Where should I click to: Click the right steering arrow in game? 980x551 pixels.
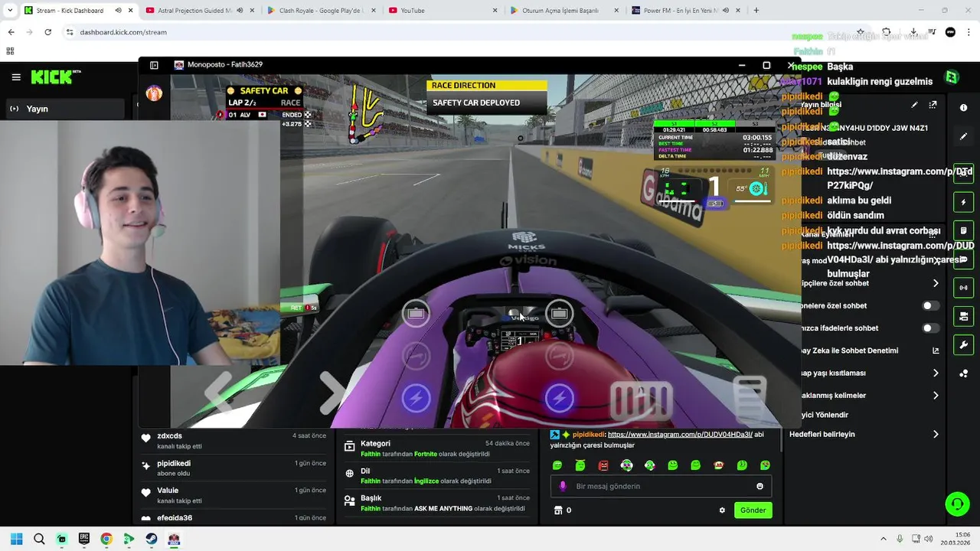[332, 393]
